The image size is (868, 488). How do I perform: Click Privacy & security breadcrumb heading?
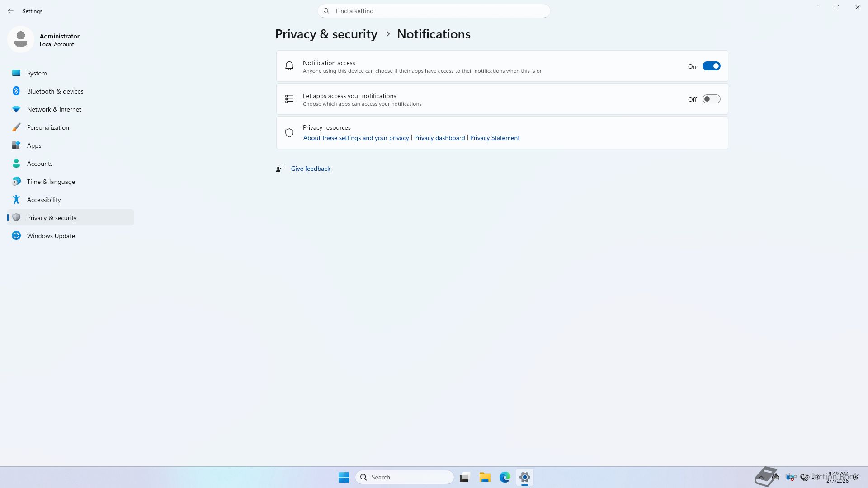[326, 34]
